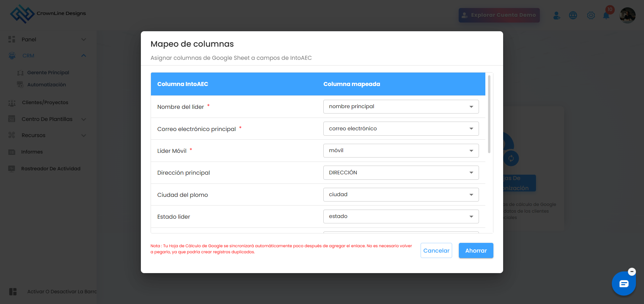Image resolution: width=644 pixels, height=304 pixels.
Task: Click the column mapping table scrollbar
Action: pos(489,114)
